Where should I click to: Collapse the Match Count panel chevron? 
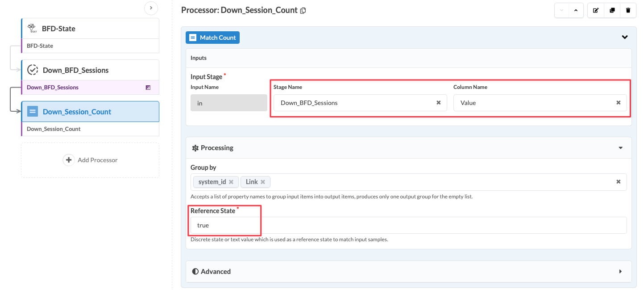tap(625, 37)
